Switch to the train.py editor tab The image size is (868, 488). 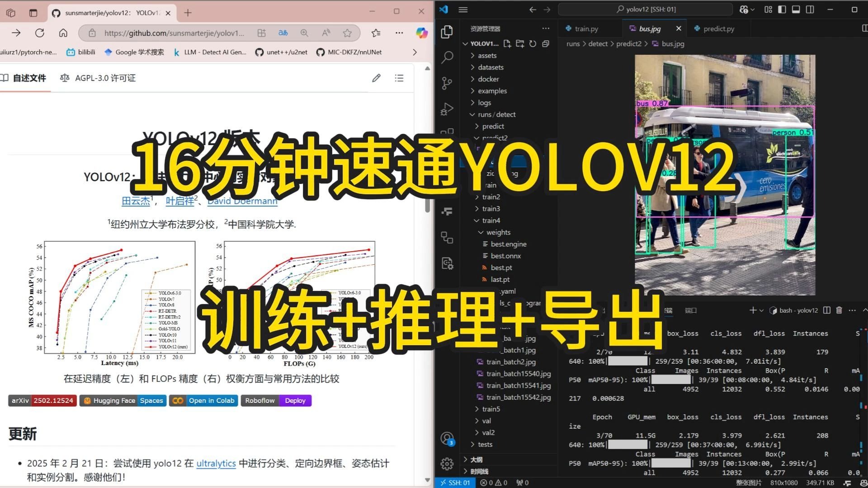coord(586,29)
